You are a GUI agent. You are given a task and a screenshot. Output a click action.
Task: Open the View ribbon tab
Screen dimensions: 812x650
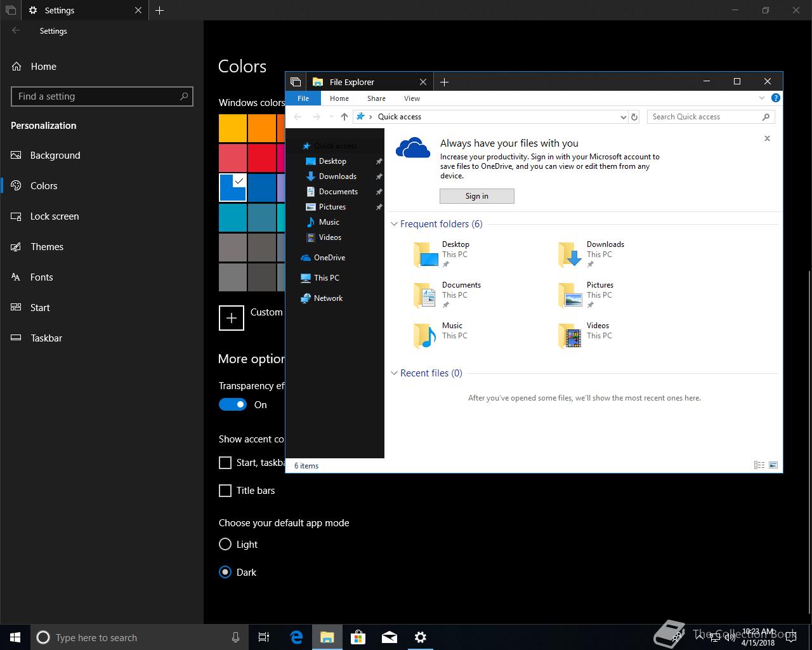pyautogui.click(x=412, y=98)
